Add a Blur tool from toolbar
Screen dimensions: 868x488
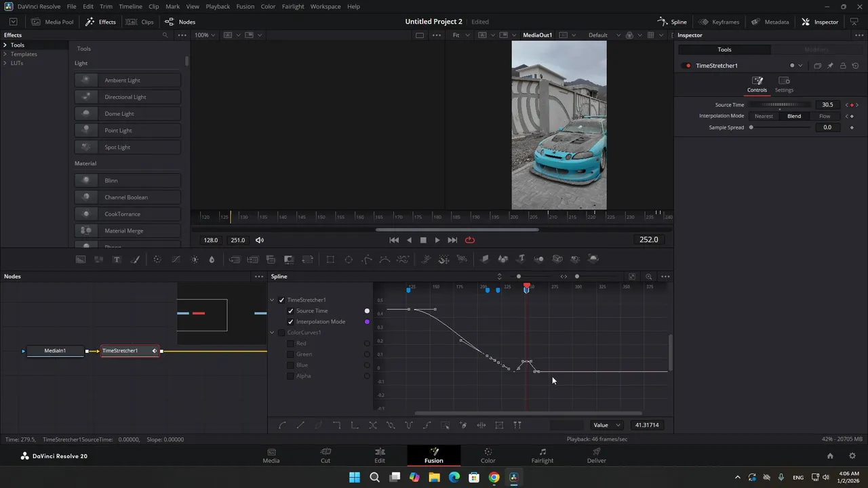(x=212, y=259)
